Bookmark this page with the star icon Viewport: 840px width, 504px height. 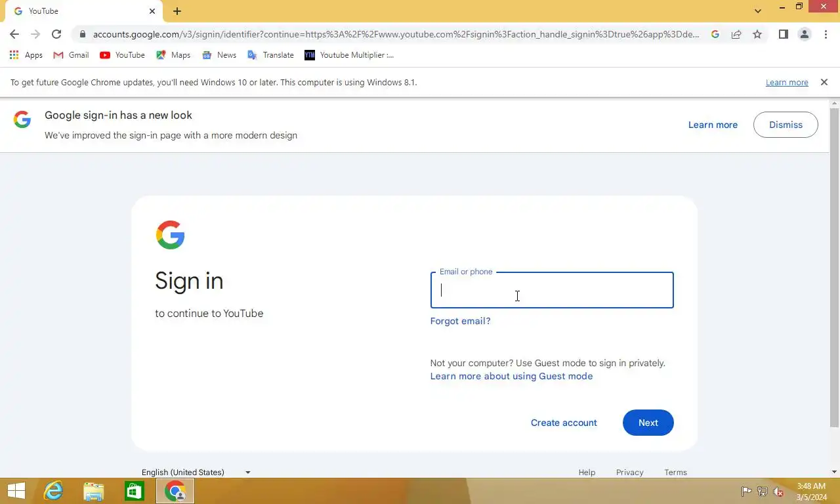[x=757, y=34]
